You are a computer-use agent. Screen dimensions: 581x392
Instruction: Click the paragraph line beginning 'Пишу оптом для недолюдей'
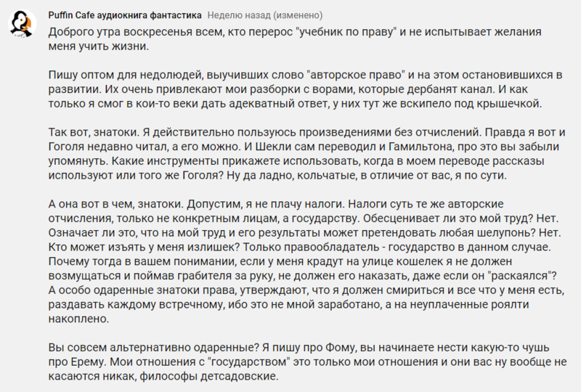coord(305,75)
